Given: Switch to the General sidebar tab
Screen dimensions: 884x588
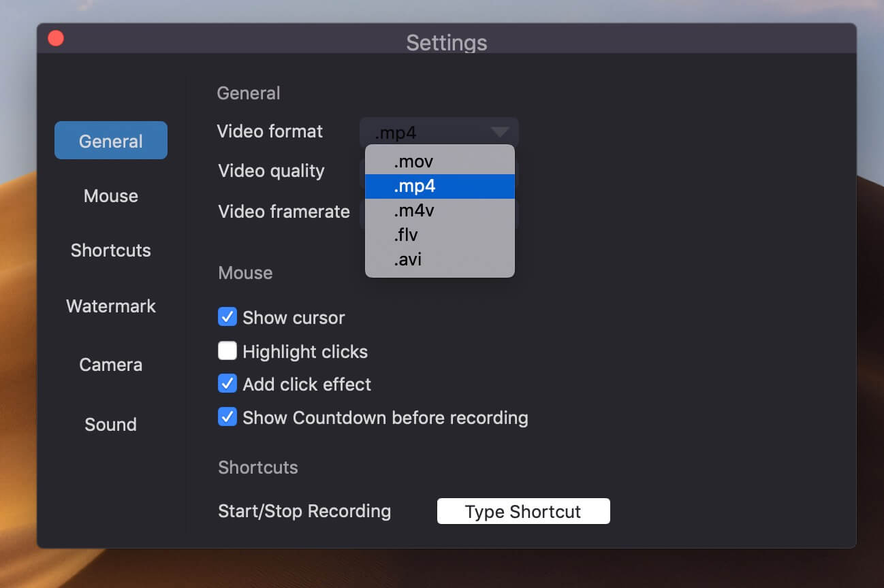Looking at the screenshot, I should pos(111,140).
